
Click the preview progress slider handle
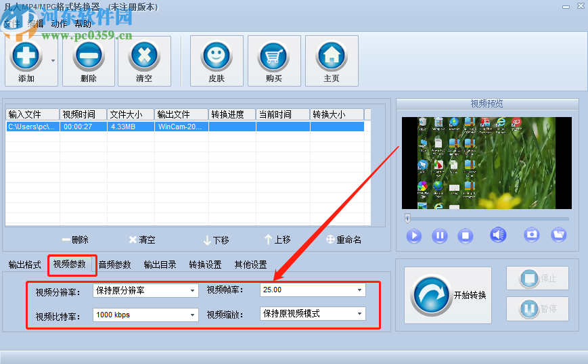click(407, 218)
